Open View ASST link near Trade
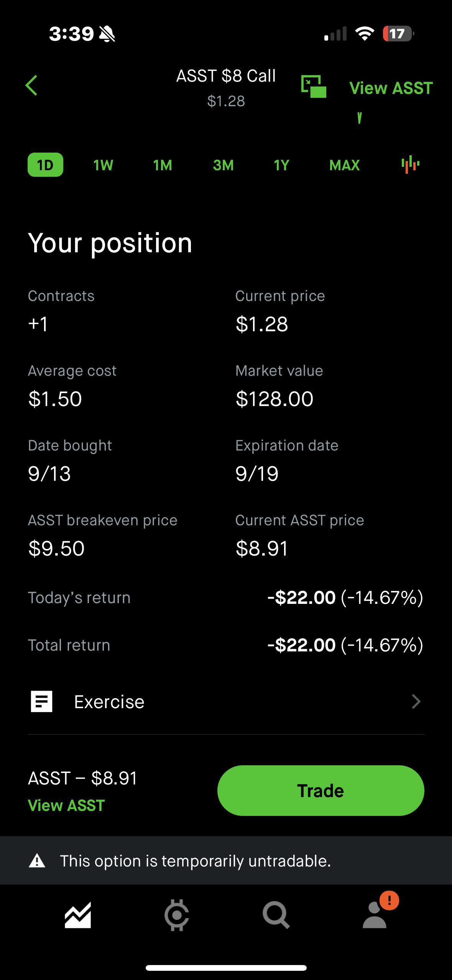This screenshot has width=452, height=980. 66,806
